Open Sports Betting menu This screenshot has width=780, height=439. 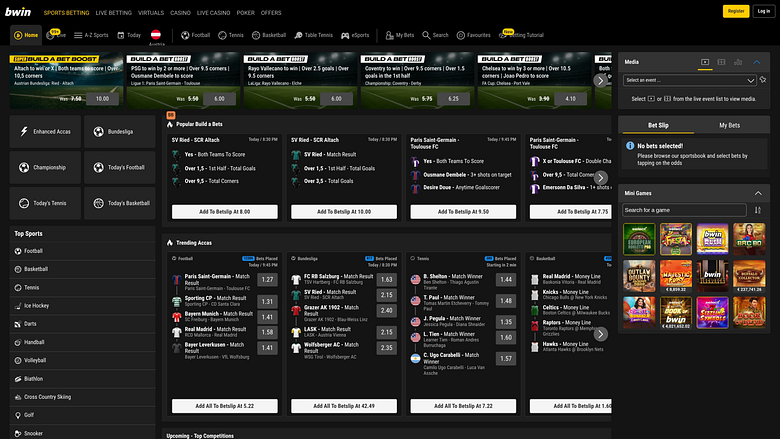click(x=67, y=13)
